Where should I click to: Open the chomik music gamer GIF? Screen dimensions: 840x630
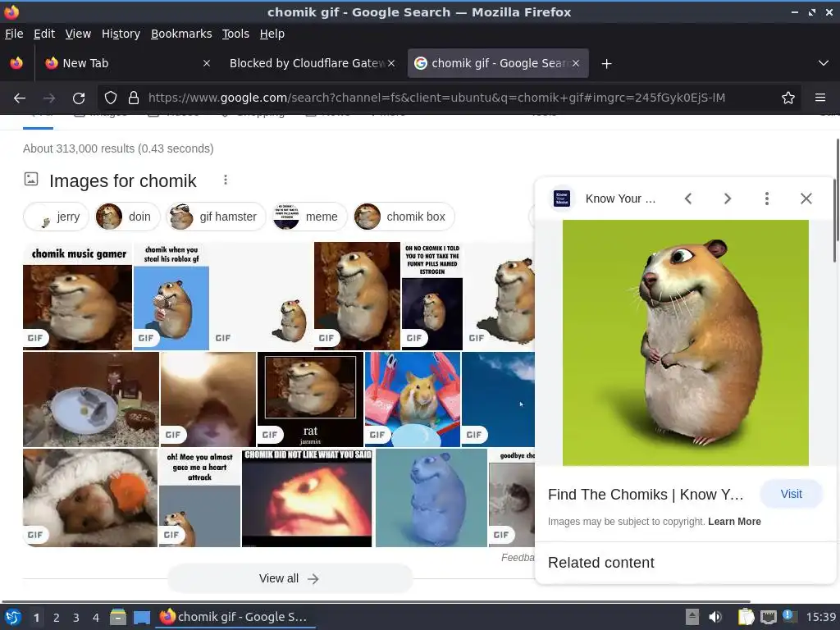pyautogui.click(x=77, y=295)
